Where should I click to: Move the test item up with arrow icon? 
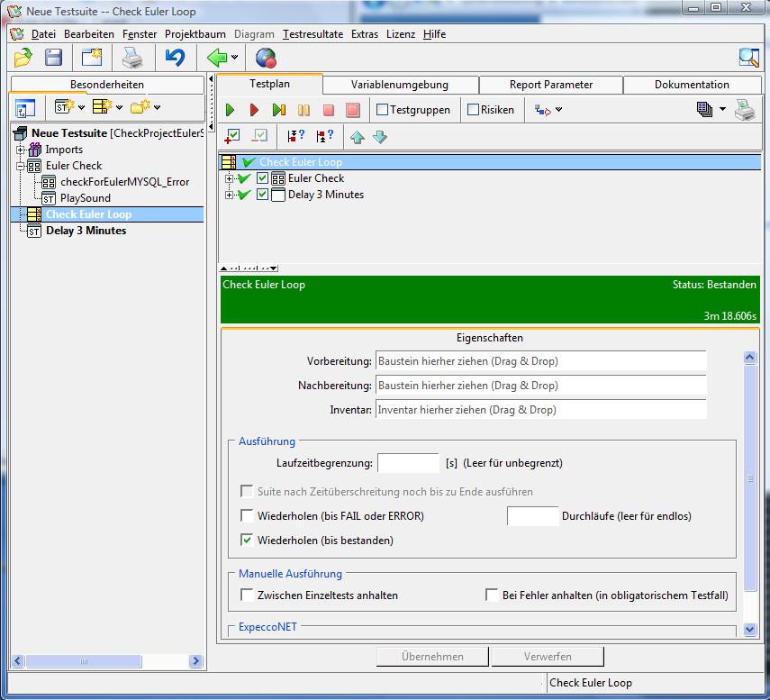click(357, 137)
